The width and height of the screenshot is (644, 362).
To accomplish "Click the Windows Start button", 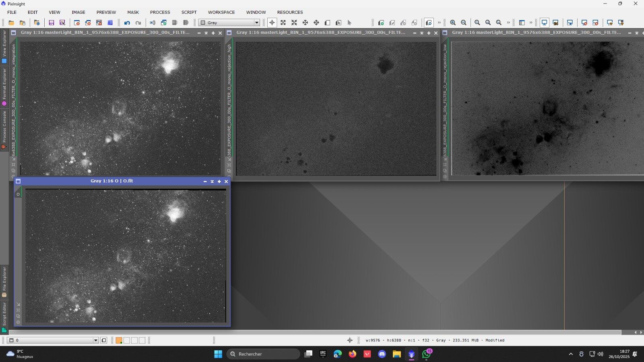I will (218, 354).
